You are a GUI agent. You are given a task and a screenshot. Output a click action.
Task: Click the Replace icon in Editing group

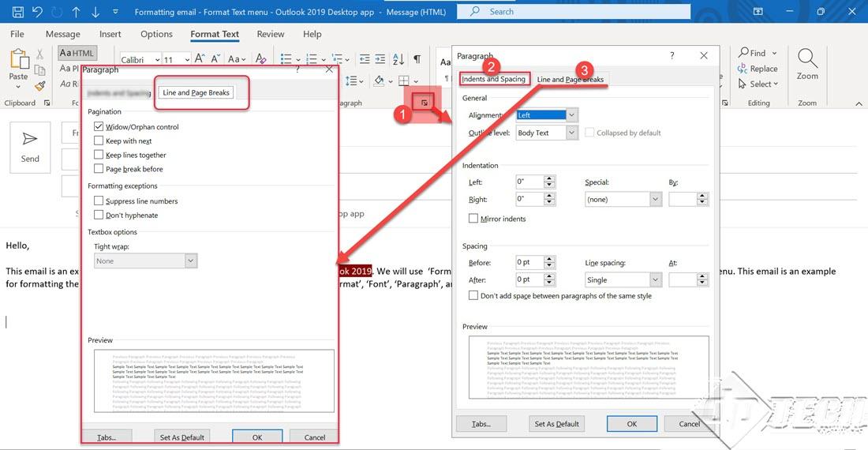point(758,69)
